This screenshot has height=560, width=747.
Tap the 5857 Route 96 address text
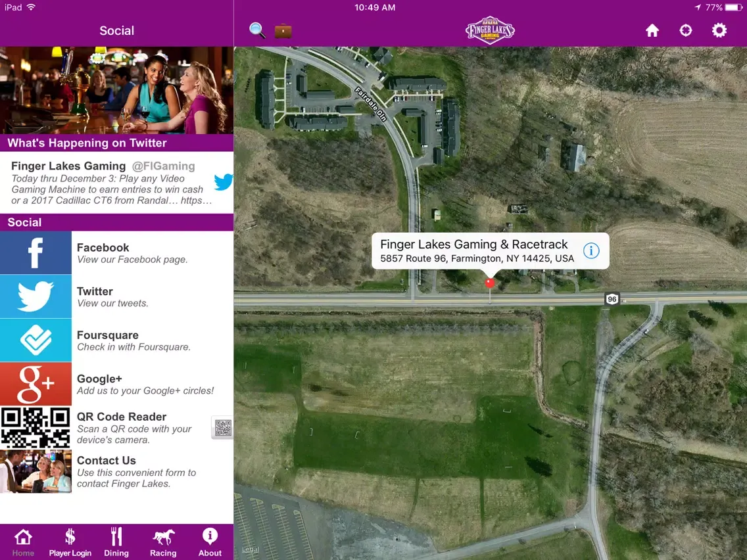[x=477, y=258]
